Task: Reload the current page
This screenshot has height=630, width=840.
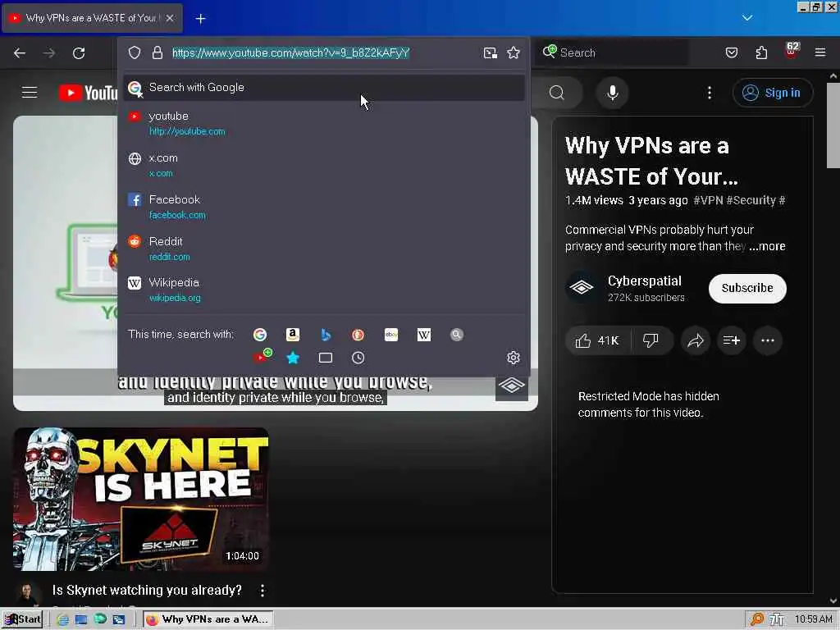Action: [x=79, y=52]
